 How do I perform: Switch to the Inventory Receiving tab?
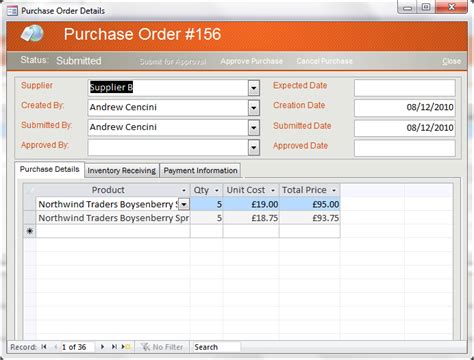(122, 170)
